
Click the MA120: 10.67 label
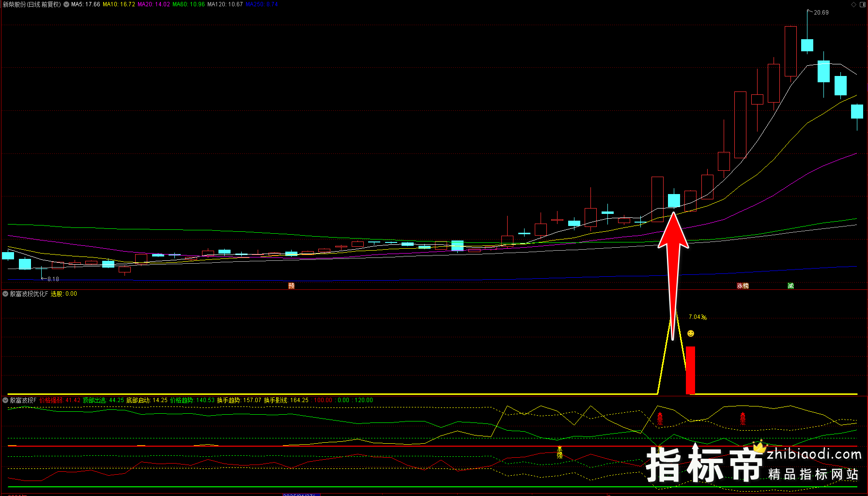coord(225,4)
